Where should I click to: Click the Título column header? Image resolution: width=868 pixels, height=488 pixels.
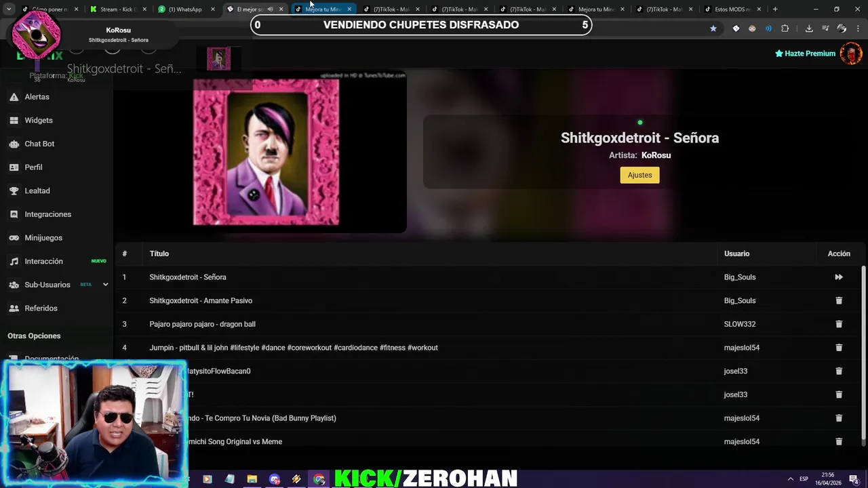tap(159, 253)
